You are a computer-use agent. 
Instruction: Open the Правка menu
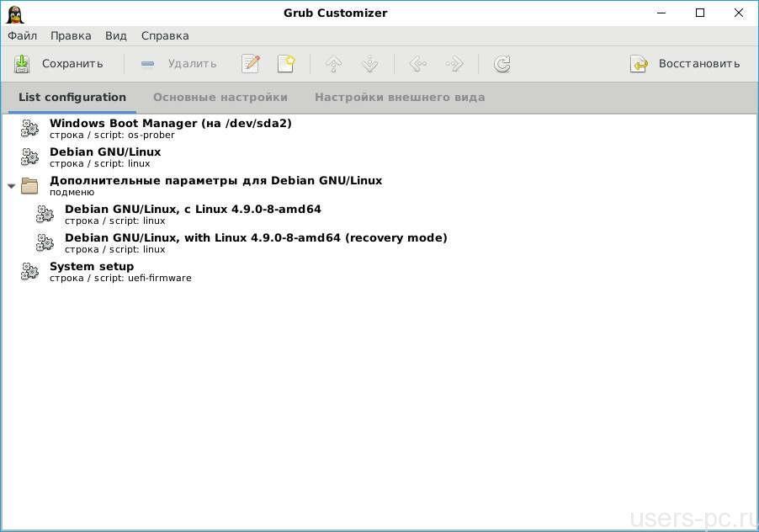[71, 35]
